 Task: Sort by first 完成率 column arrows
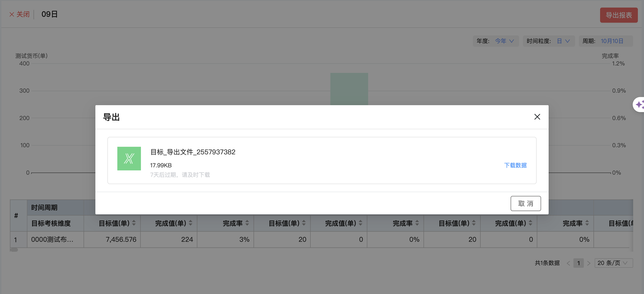click(x=247, y=223)
